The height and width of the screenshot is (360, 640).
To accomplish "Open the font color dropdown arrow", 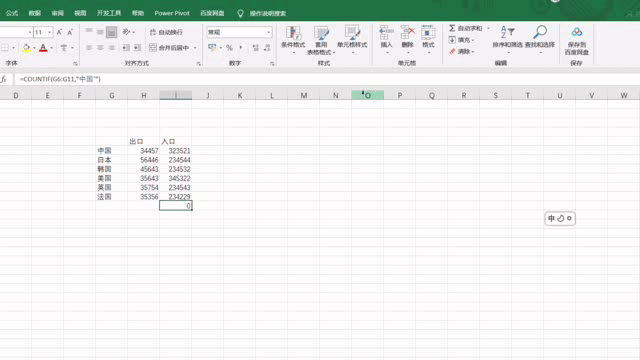I will [52, 48].
